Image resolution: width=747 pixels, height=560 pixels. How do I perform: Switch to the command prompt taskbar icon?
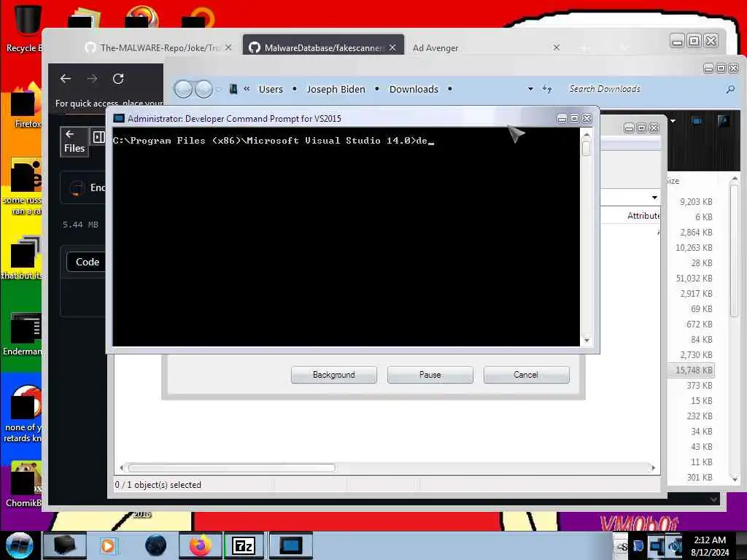[290, 545]
